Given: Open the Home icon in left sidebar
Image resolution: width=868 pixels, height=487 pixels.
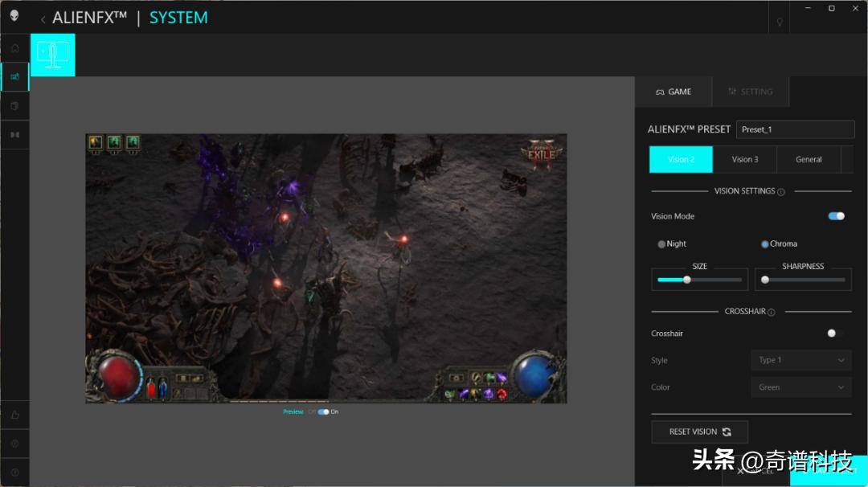Looking at the screenshot, I should pyautogui.click(x=15, y=48).
